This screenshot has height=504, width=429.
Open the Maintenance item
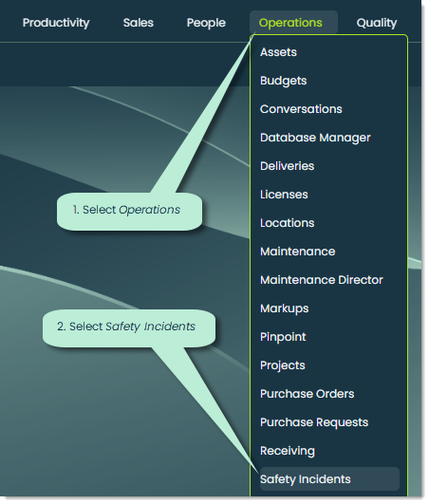point(298,252)
